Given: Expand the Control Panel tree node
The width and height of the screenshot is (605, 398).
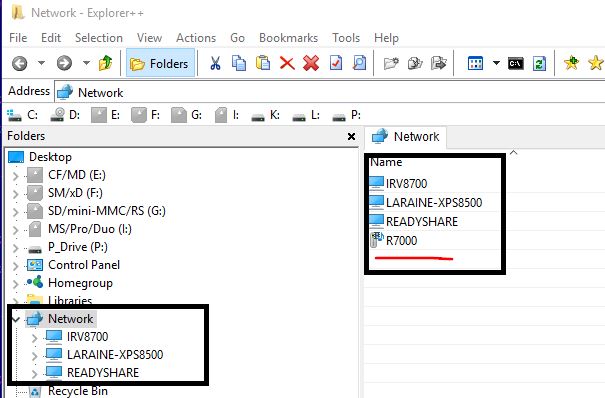Looking at the screenshot, I should [15, 266].
